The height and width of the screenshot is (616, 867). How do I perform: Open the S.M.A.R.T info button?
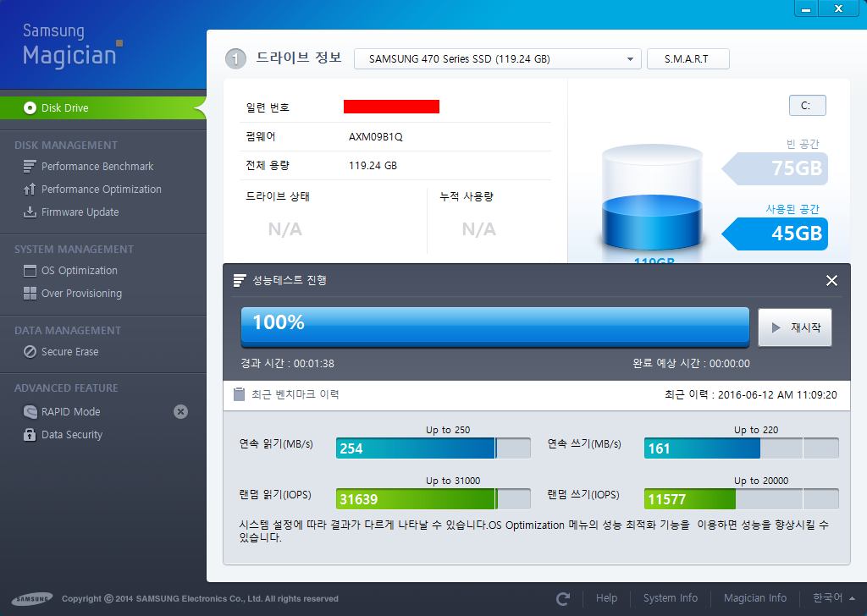coord(688,59)
